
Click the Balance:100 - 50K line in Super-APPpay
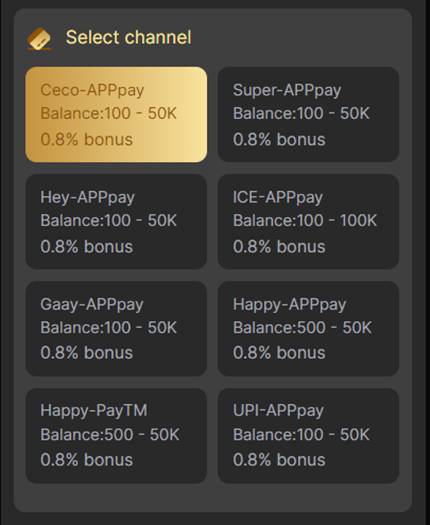pos(301,114)
